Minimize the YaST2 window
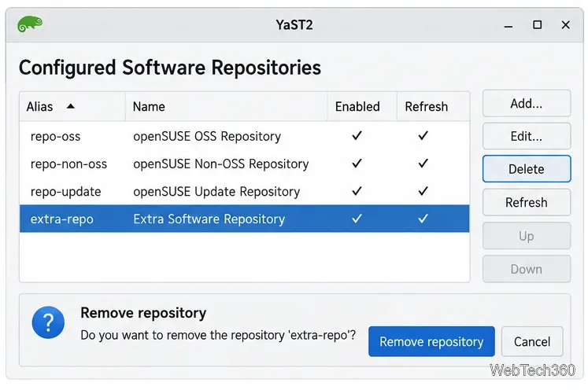Screen dimensions: 588x390 click(508, 25)
